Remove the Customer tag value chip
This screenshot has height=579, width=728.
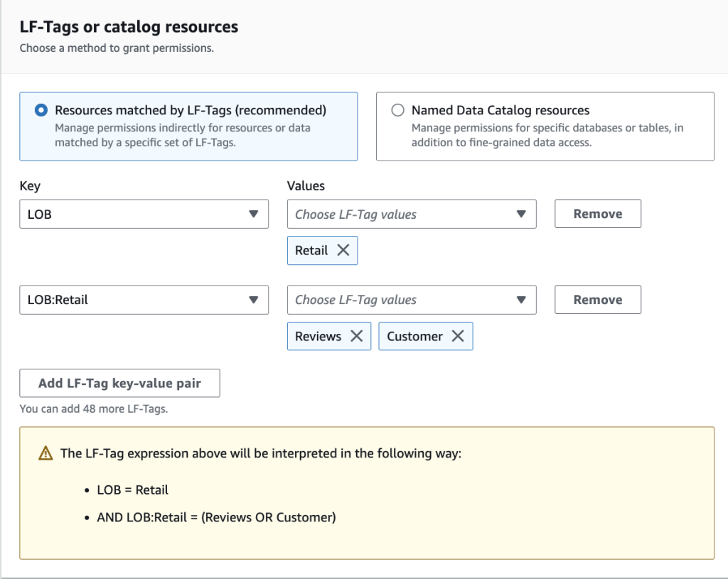click(x=458, y=336)
